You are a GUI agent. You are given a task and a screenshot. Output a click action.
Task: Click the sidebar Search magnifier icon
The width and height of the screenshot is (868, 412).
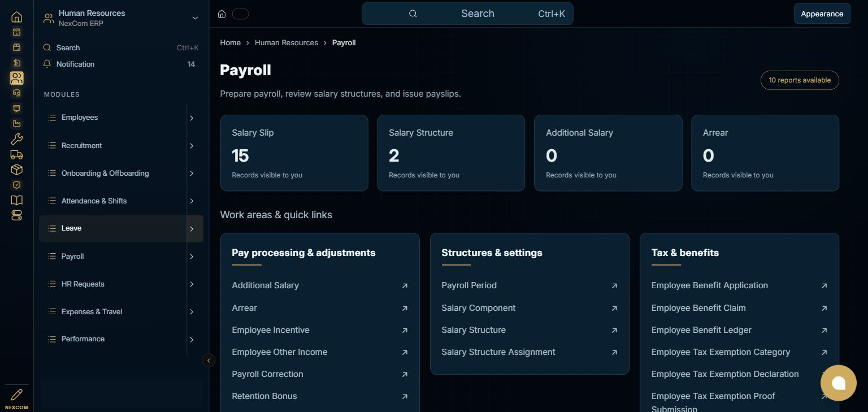[x=47, y=47]
